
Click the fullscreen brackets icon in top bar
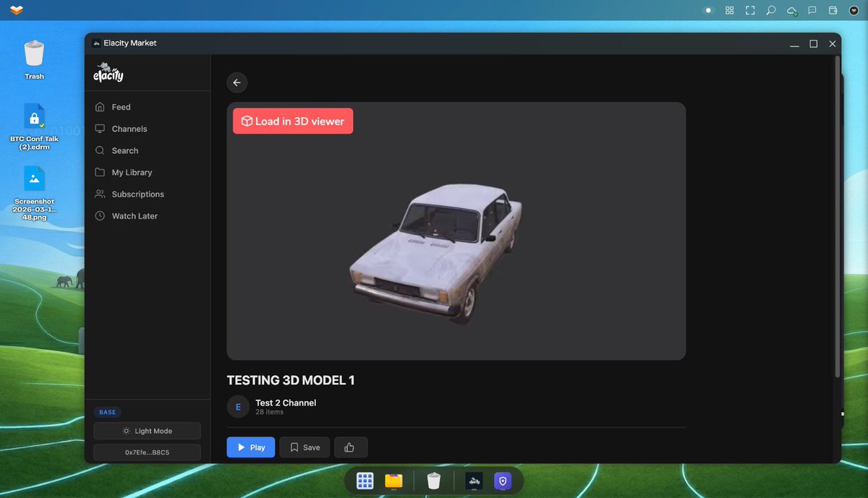coord(750,10)
